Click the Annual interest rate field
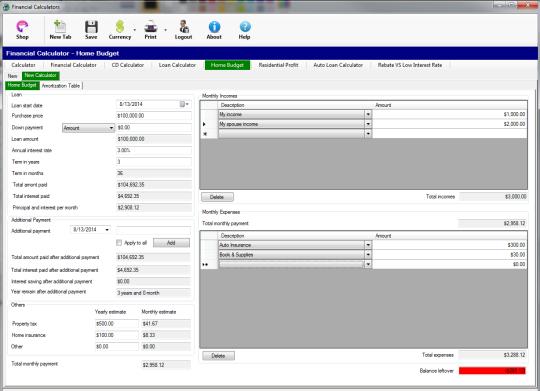Image resolution: width=540 pixels, height=391 pixels. coord(154,151)
